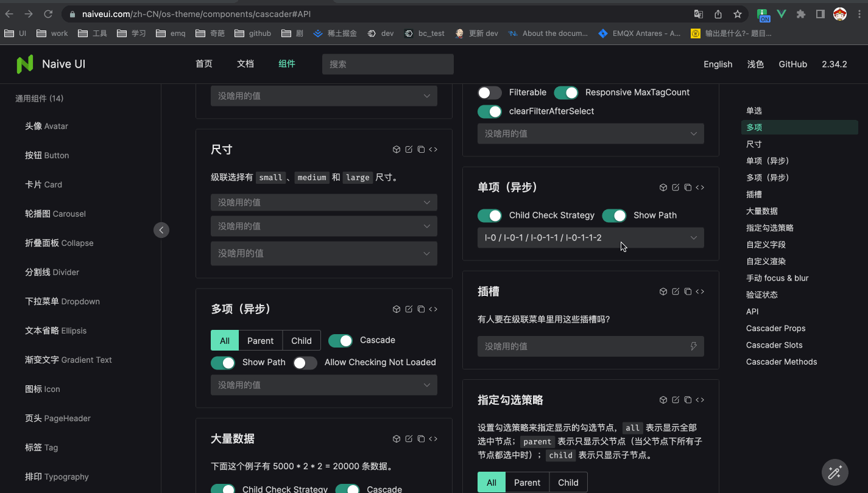Enable the Filterable switch
868x493 pixels.
click(x=490, y=93)
